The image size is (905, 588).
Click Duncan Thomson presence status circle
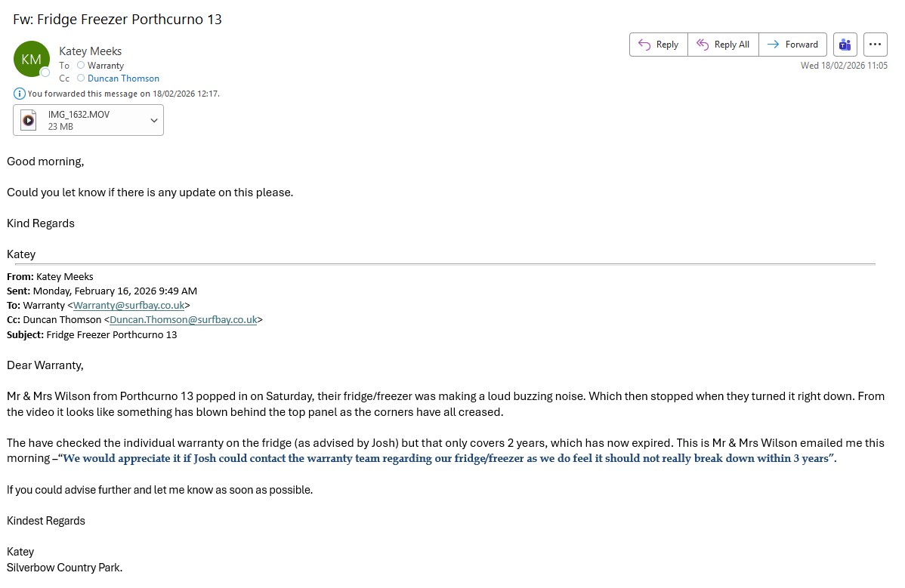[81, 79]
